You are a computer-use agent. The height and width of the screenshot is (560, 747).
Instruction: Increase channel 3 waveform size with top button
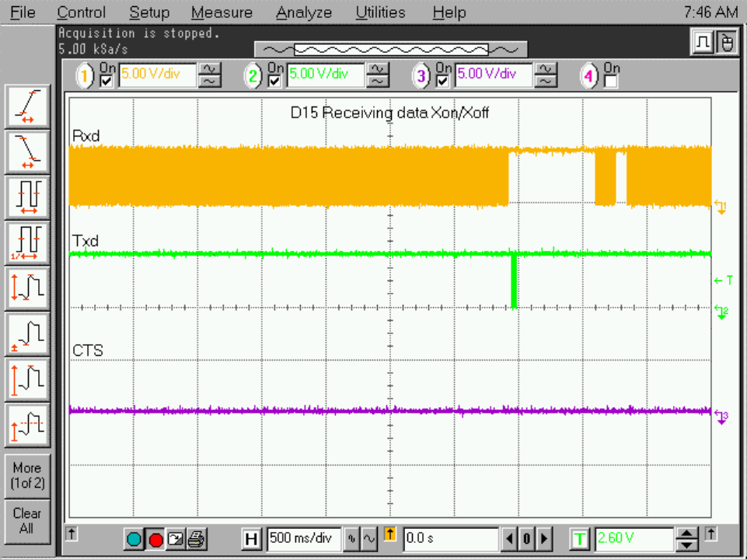pos(546,70)
